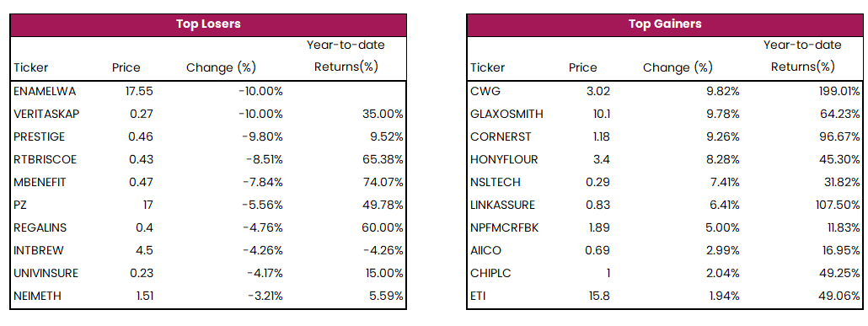Select the HONYFLOUR ticker cell
The width and height of the screenshot is (868, 326).
tap(504, 159)
